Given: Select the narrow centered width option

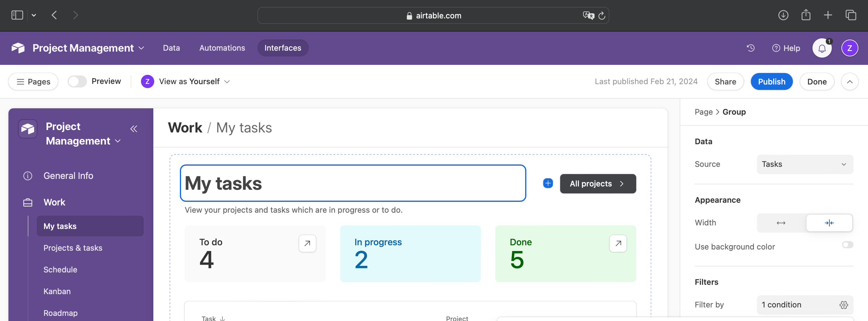Looking at the screenshot, I should (x=829, y=223).
